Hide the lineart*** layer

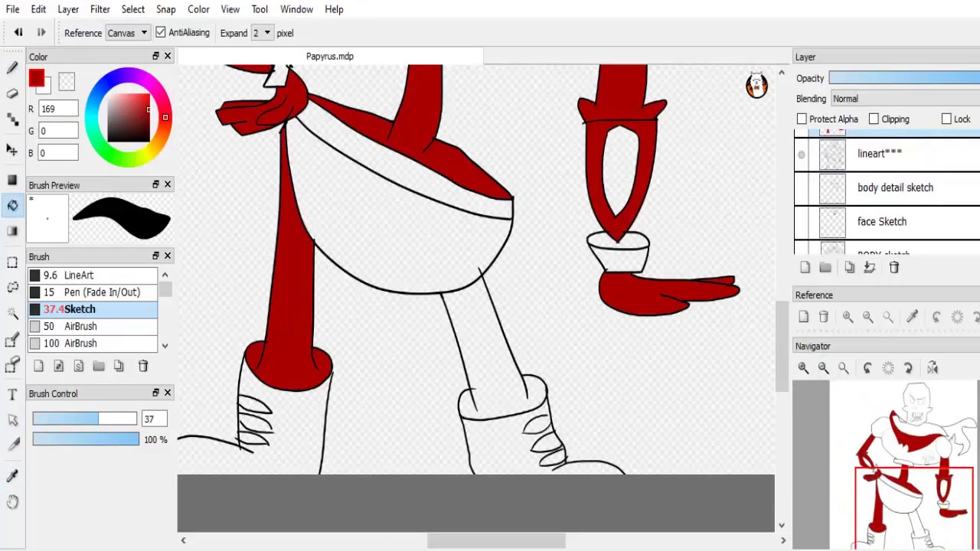[802, 155]
